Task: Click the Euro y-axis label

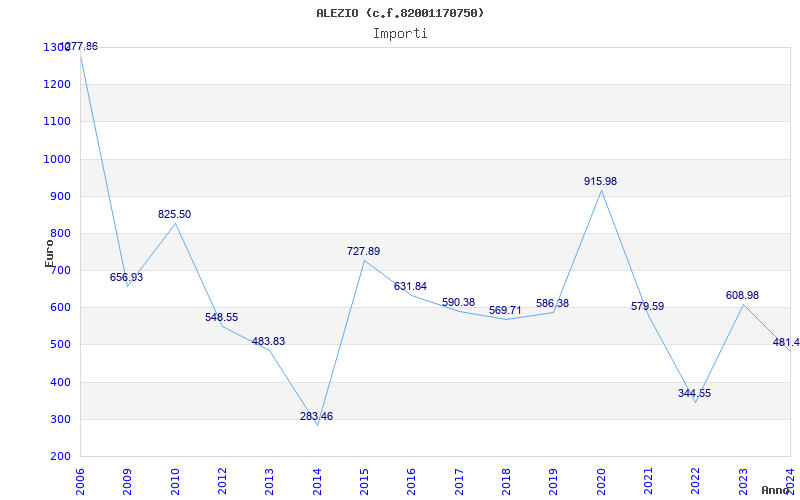Action: [49, 252]
